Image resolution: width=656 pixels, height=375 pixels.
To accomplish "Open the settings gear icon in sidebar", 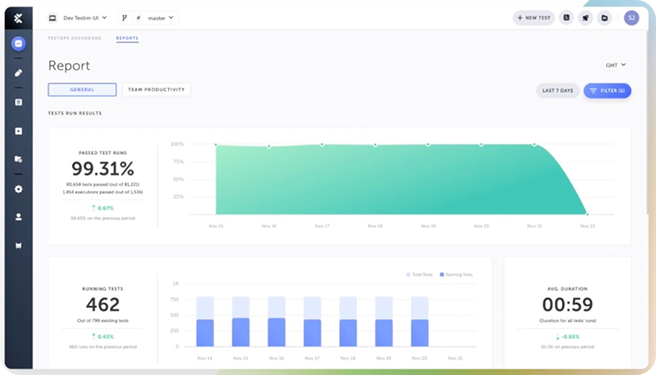I will [18, 189].
